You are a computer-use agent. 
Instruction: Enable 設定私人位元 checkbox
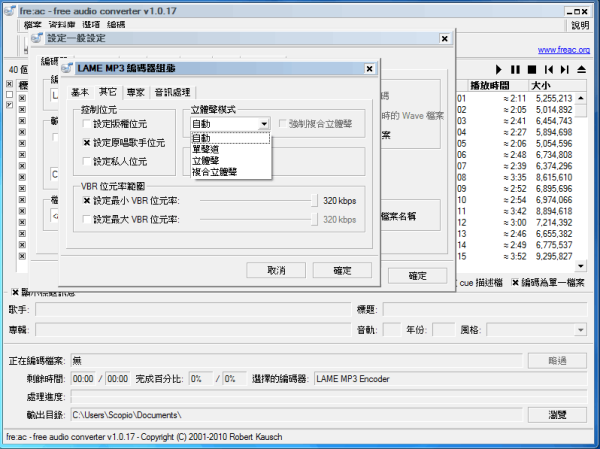click(87, 162)
